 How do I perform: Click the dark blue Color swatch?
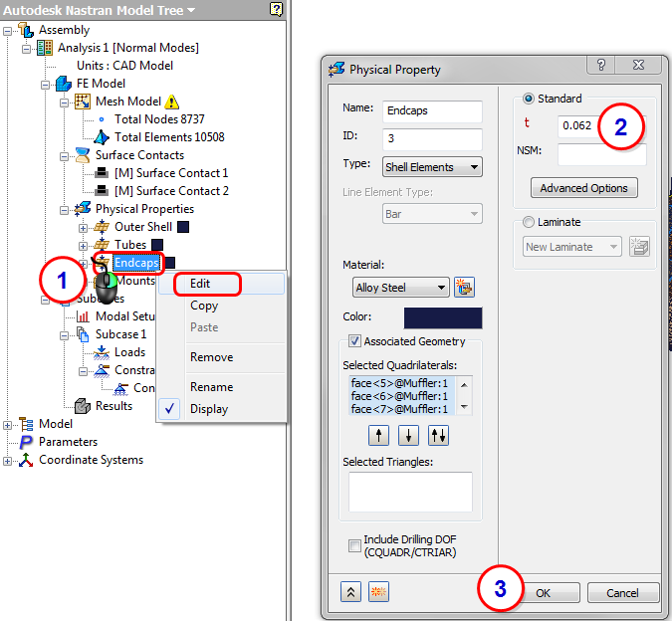point(443,317)
